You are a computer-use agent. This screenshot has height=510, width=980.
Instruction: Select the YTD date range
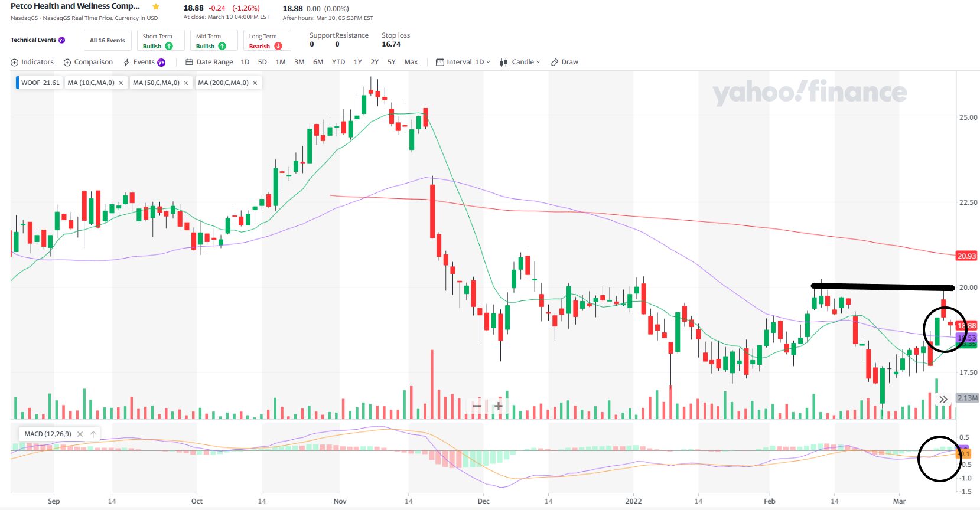[338, 62]
